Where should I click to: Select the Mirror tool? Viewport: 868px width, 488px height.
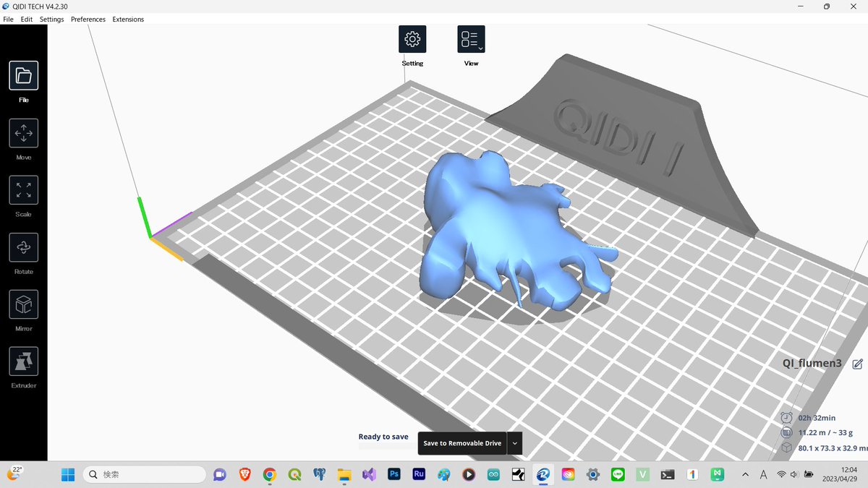24,304
